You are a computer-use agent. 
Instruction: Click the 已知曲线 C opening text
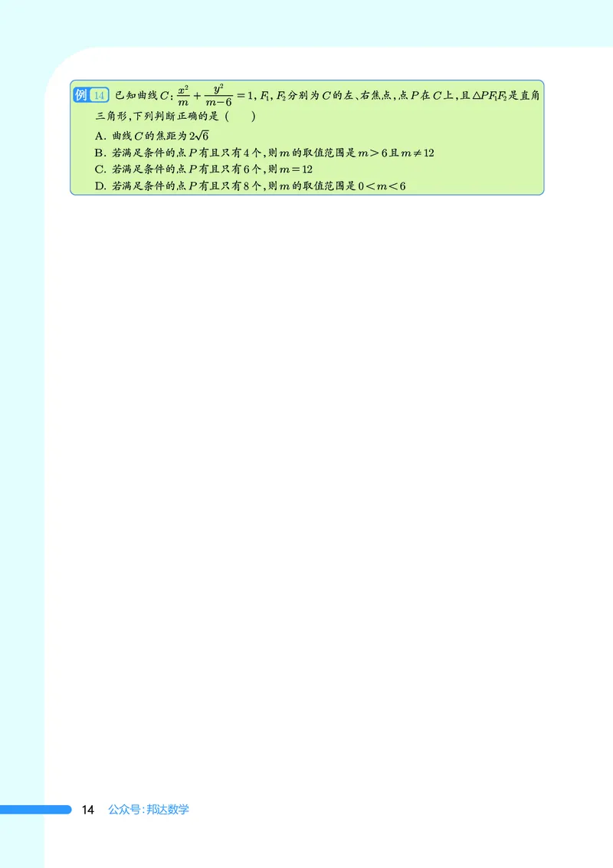(x=143, y=96)
